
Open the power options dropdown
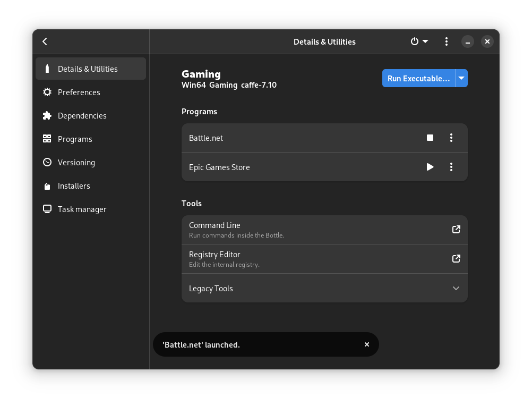(x=419, y=41)
